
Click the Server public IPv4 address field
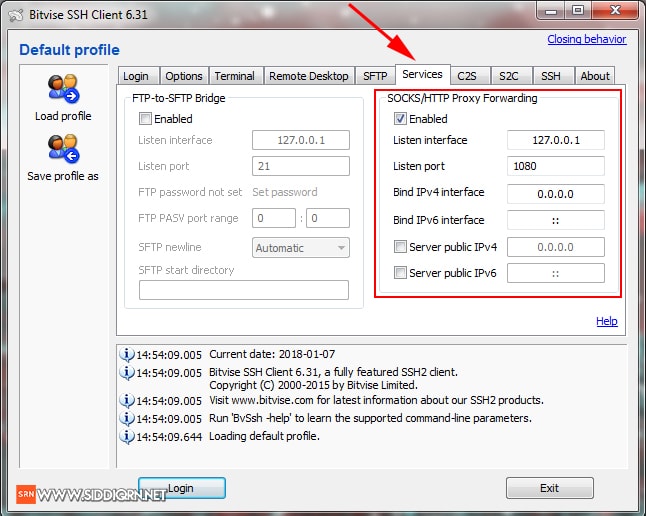pos(556,247)
